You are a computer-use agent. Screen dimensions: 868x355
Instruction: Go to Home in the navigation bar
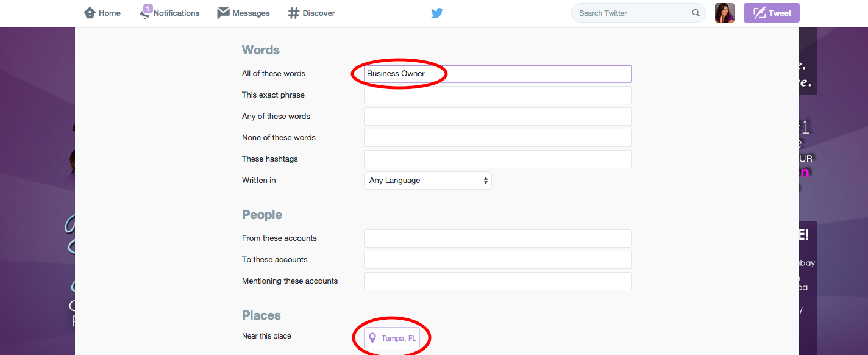click(102, 13)
